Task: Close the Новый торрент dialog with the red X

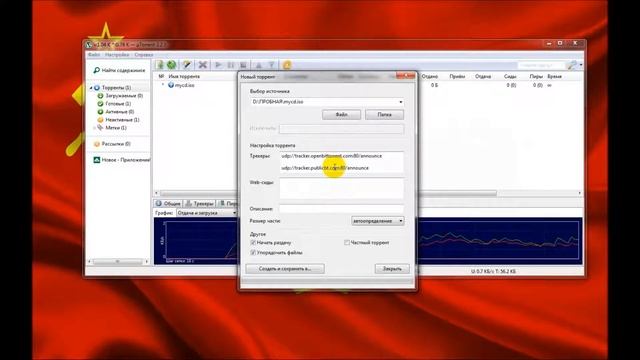Action: 405,76
